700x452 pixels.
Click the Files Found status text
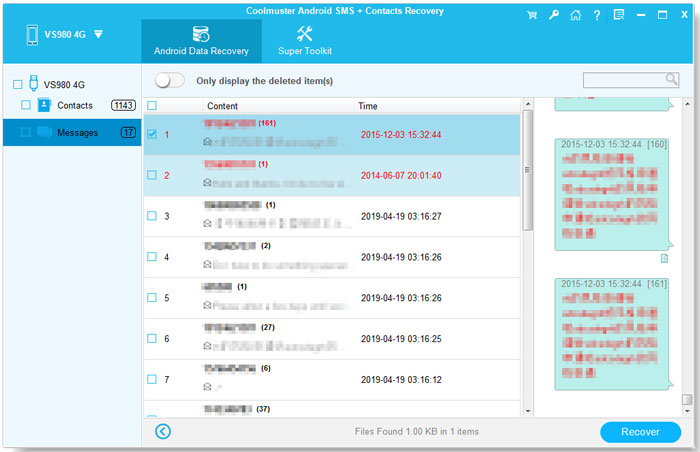coord(417,431)
